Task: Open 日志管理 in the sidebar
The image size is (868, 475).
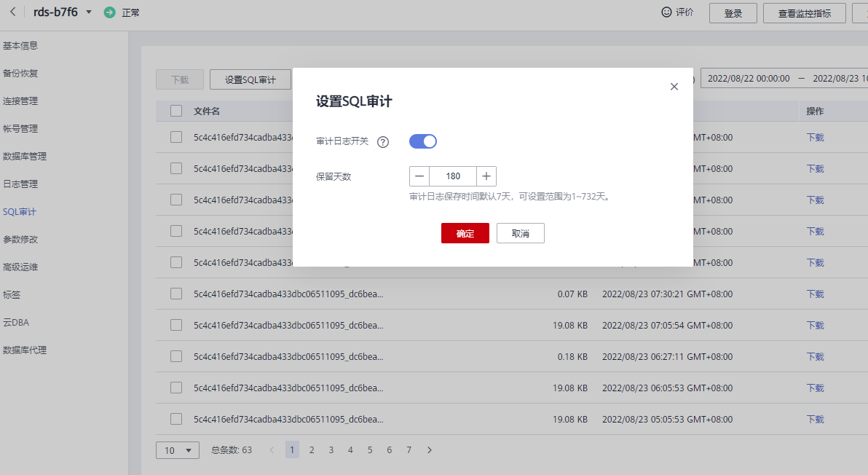Action: [20, 184]
